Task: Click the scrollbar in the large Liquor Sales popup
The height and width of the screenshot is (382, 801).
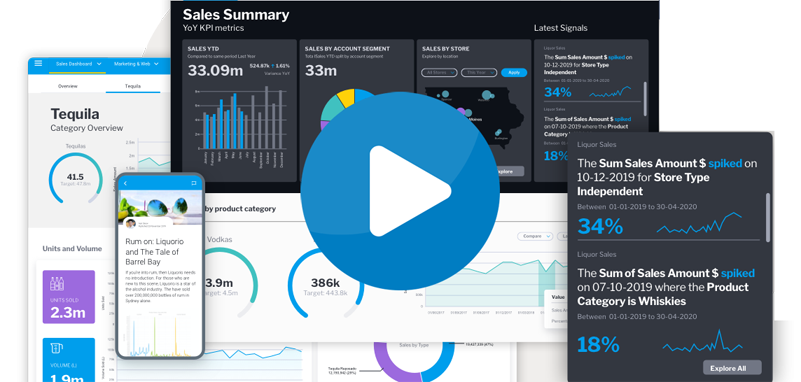Action: click(x=767, y=217)
